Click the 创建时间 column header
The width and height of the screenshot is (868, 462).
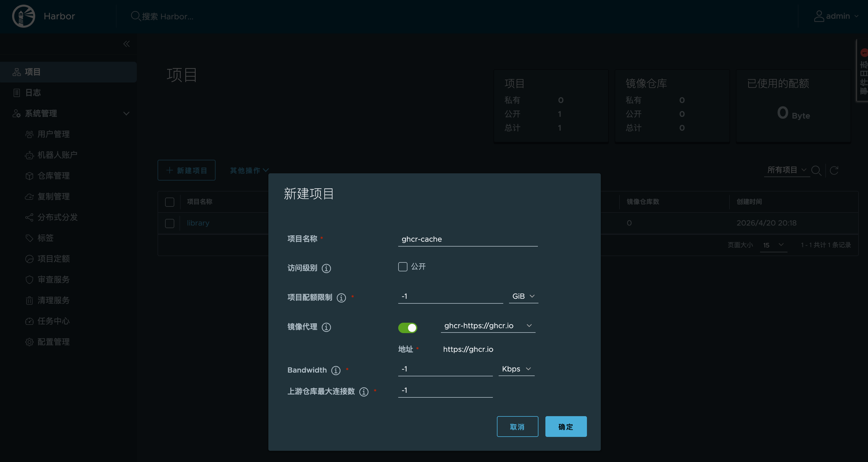[x=749, y=202]
